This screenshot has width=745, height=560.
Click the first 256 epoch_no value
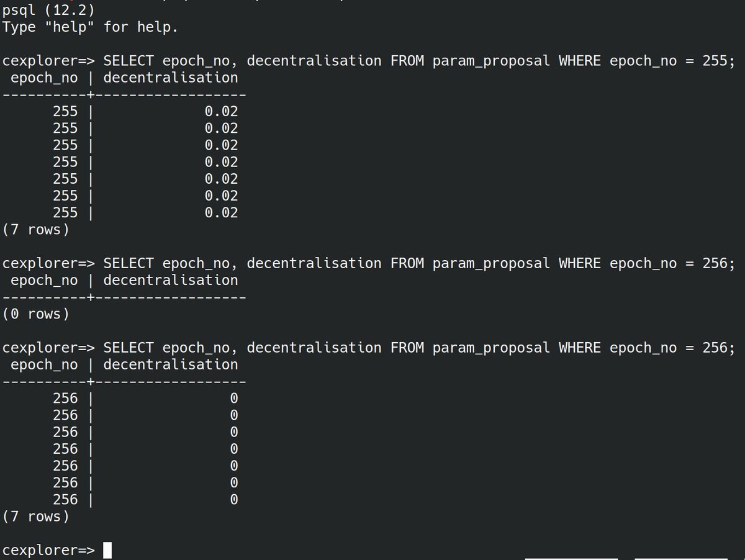[x=65, y=398]
